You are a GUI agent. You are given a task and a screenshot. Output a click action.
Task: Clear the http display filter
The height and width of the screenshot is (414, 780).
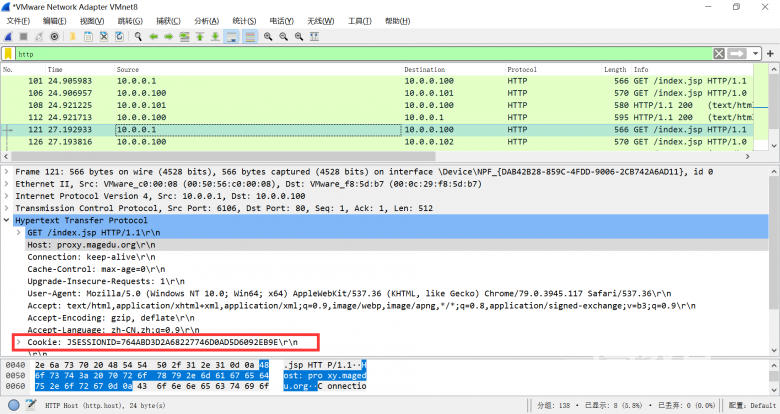(719, 54)
